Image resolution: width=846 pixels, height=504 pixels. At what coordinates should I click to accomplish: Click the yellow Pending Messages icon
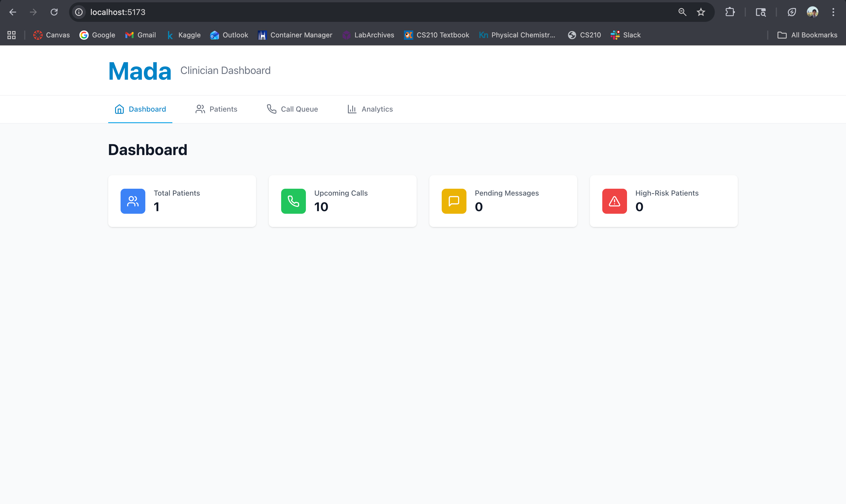[x=454, y=201]
